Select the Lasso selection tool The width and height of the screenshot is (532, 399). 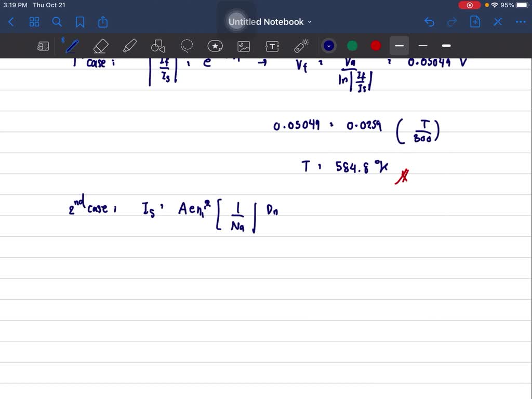tap(187, 46)
